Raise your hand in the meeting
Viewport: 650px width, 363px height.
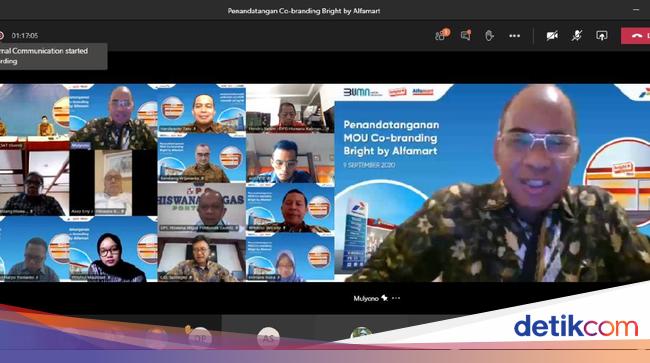point(489,36)
